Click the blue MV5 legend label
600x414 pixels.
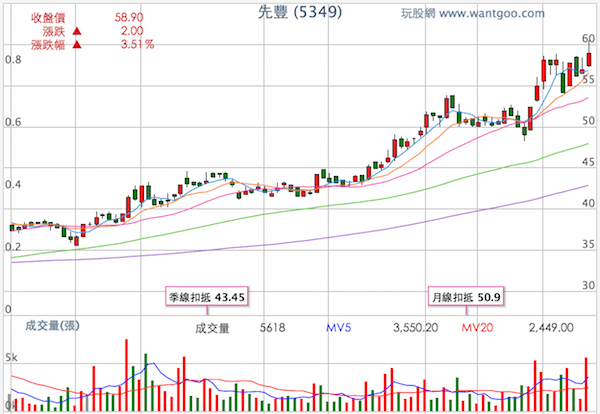pyautogui.click(x=339, y=328)
